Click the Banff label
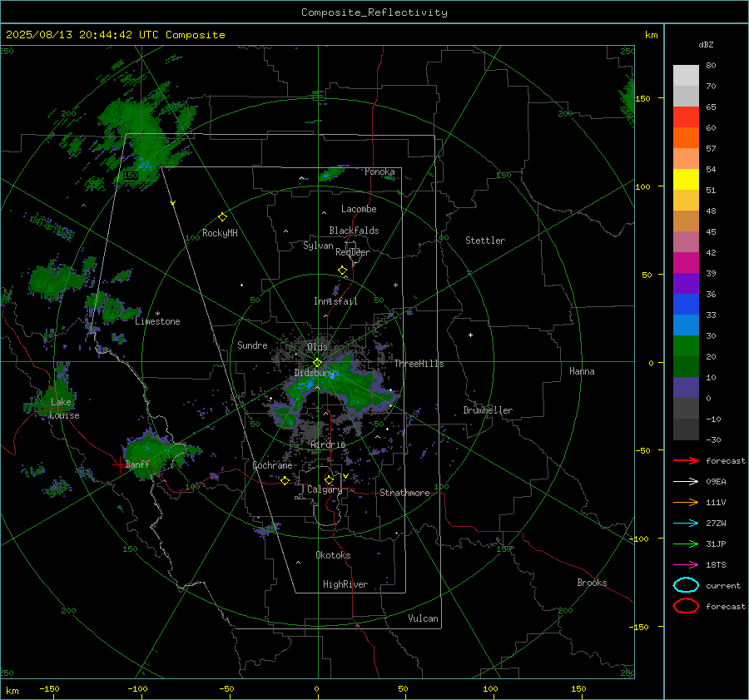 tap(137, 464)
